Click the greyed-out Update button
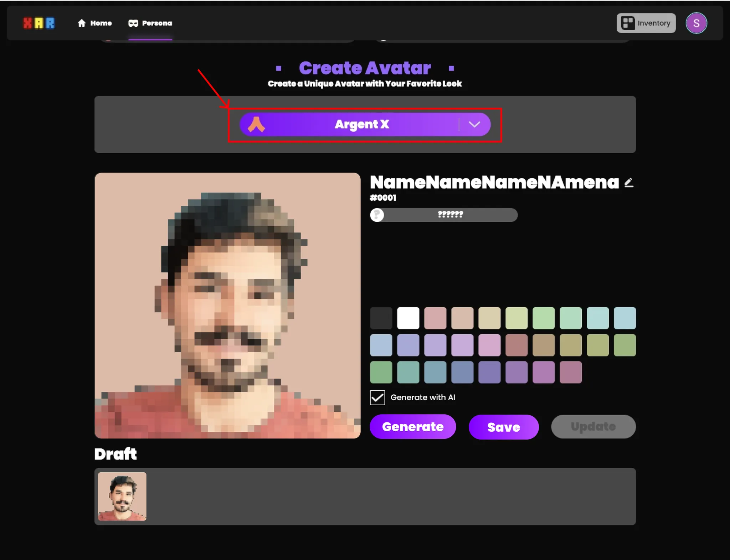 point(593,427)
